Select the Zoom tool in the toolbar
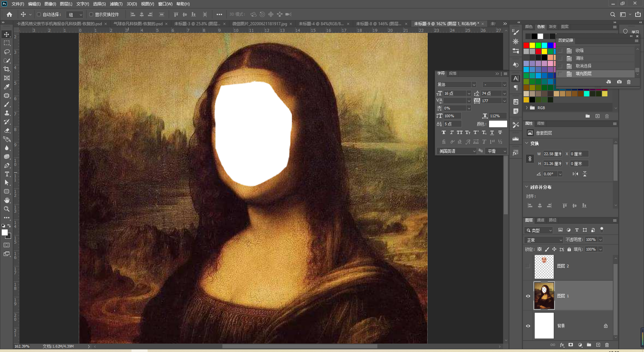The image size is (644, 352). [x=7, y=209]
